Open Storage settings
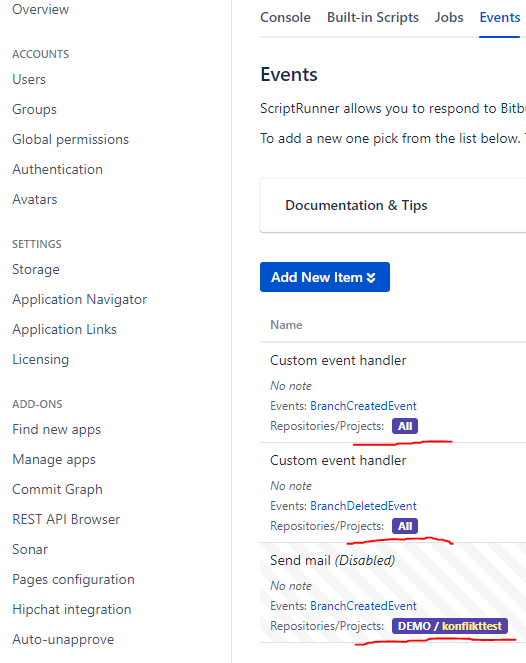The height and width of the screenshot is (663, 526). click(x=36, y=270)
